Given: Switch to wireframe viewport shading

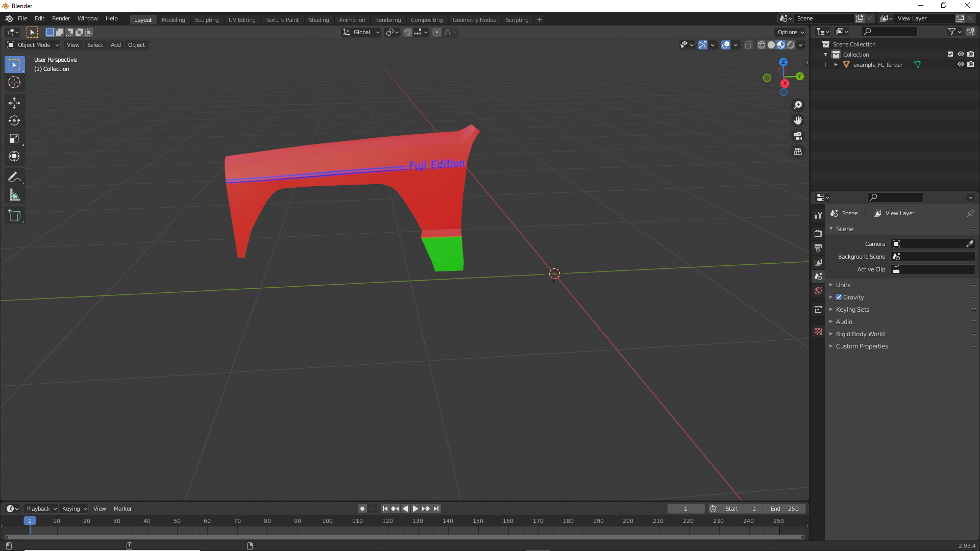Looking at the screenshot, I should pyautogui.click(x=762, y=45).
